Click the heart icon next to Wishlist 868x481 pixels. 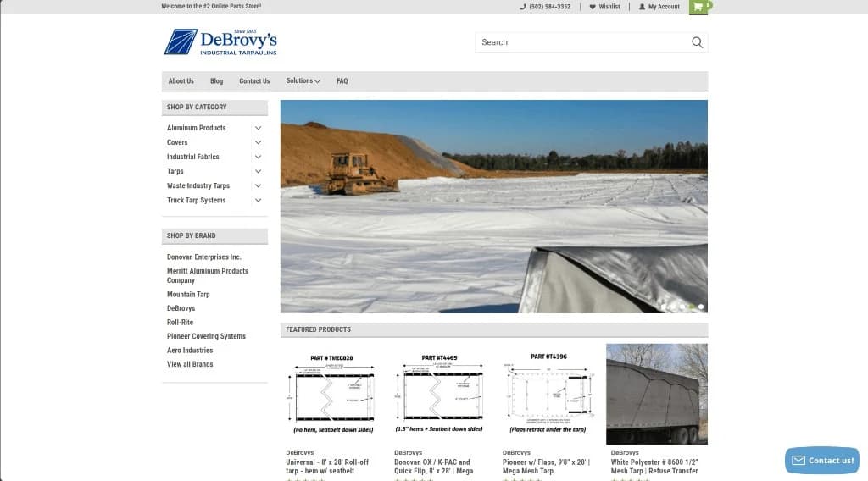593,7
